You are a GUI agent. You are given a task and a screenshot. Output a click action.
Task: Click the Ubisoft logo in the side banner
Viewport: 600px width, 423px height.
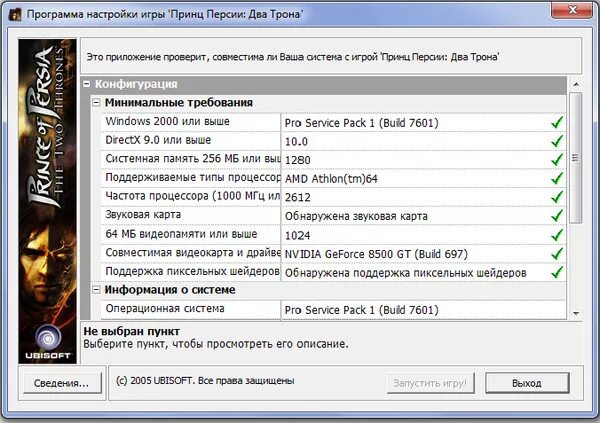(48, 341)
